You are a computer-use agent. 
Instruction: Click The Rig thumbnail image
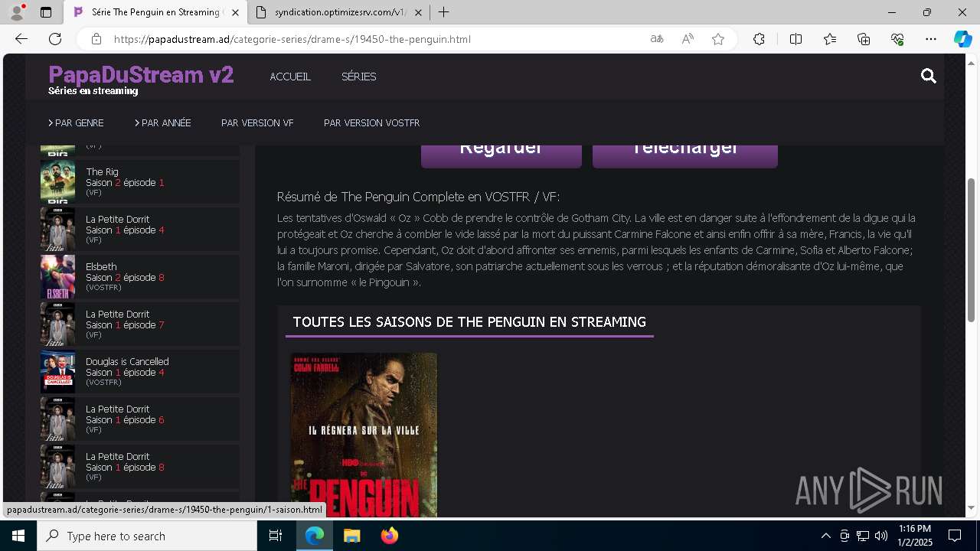coord(57,181)
